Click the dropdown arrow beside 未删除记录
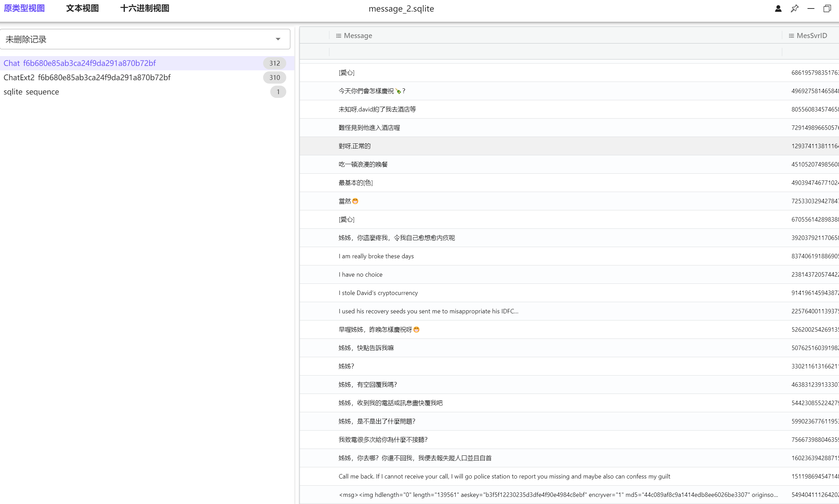This screenshot has height=504, width=839. (278, 39)
